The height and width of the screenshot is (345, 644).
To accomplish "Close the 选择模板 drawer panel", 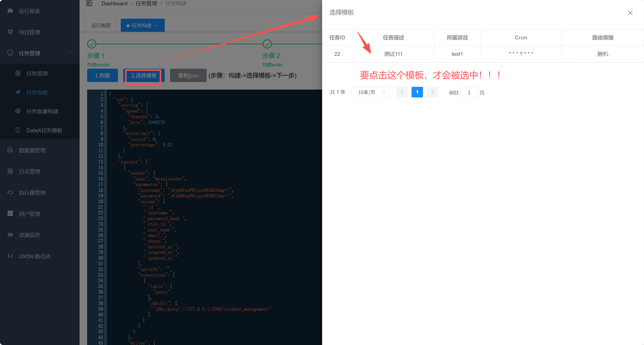I will [630, 13].
